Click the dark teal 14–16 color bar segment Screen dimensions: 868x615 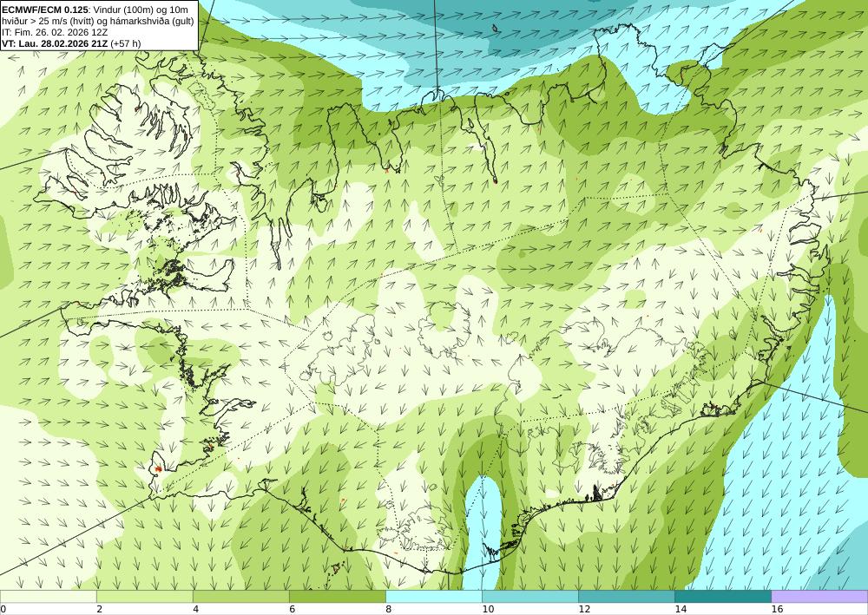click(723, 597)
